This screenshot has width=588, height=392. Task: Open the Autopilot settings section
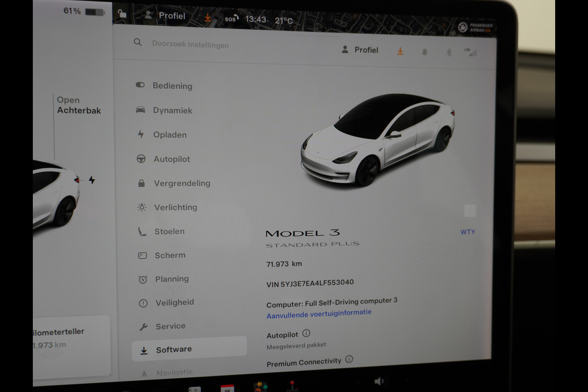pos(171,159)
